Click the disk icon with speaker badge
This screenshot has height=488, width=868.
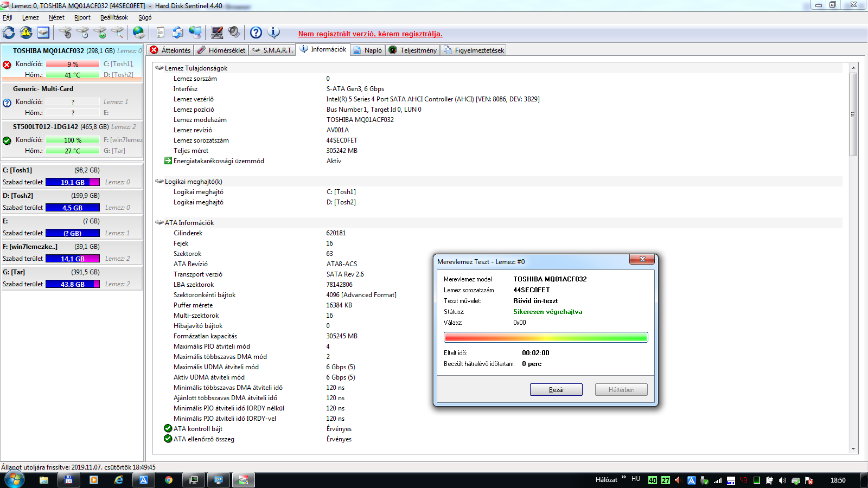[65, 33]
